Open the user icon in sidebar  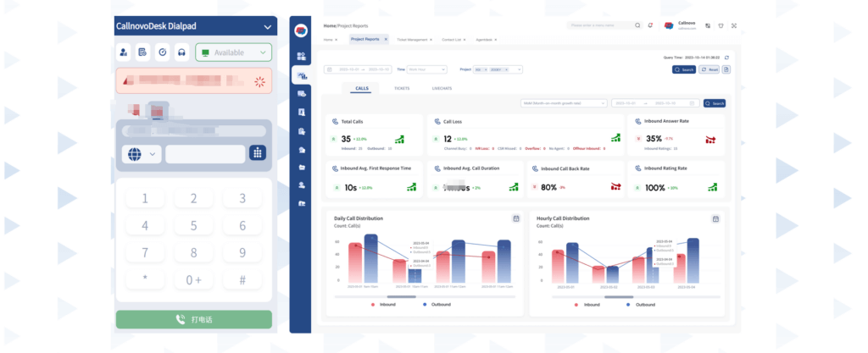click(x=302, y=185)
